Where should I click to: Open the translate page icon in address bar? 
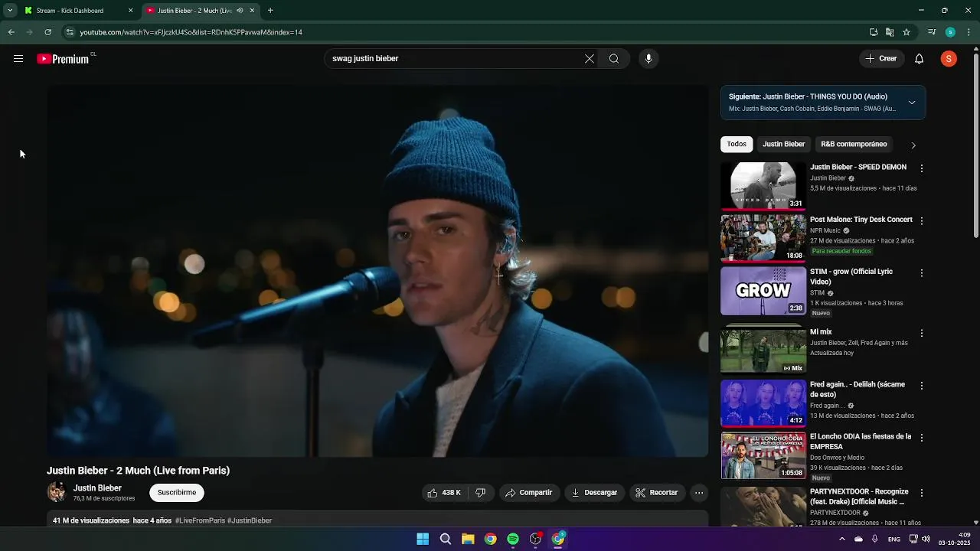tap(890, 32)
